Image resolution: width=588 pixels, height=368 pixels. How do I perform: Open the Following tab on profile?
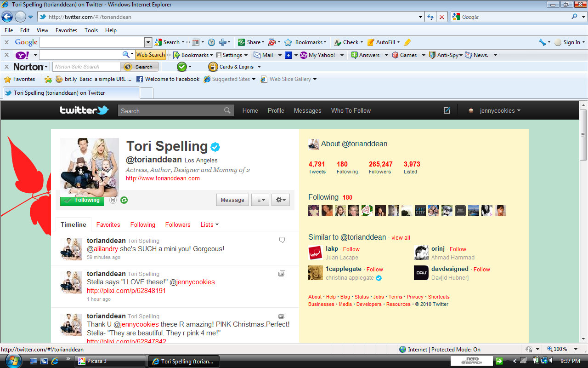click(143, 224)
